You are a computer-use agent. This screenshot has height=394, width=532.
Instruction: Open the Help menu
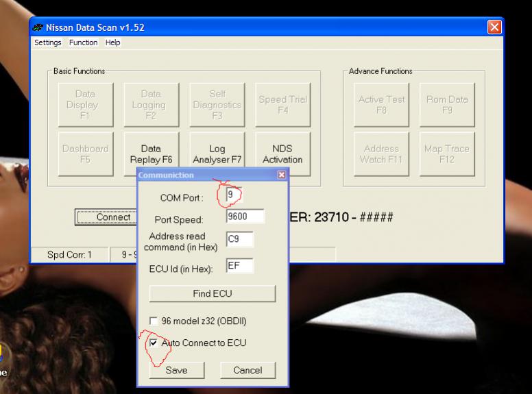112,42
